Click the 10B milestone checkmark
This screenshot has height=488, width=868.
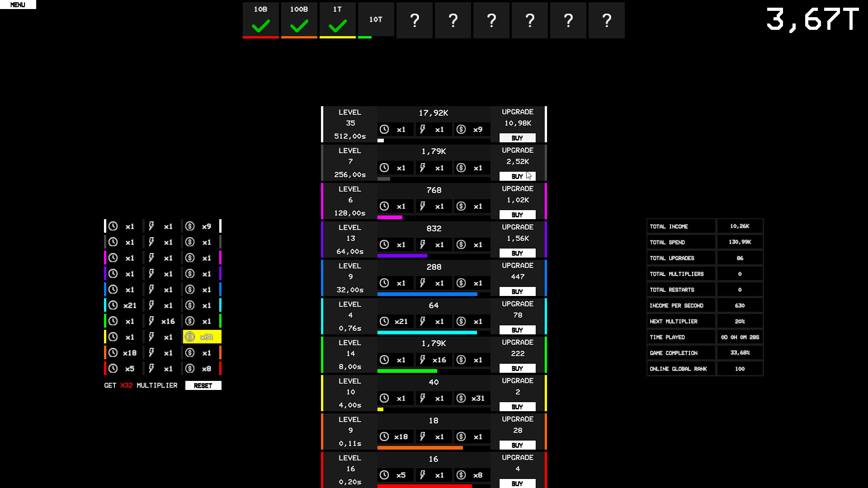coord(260,27)
